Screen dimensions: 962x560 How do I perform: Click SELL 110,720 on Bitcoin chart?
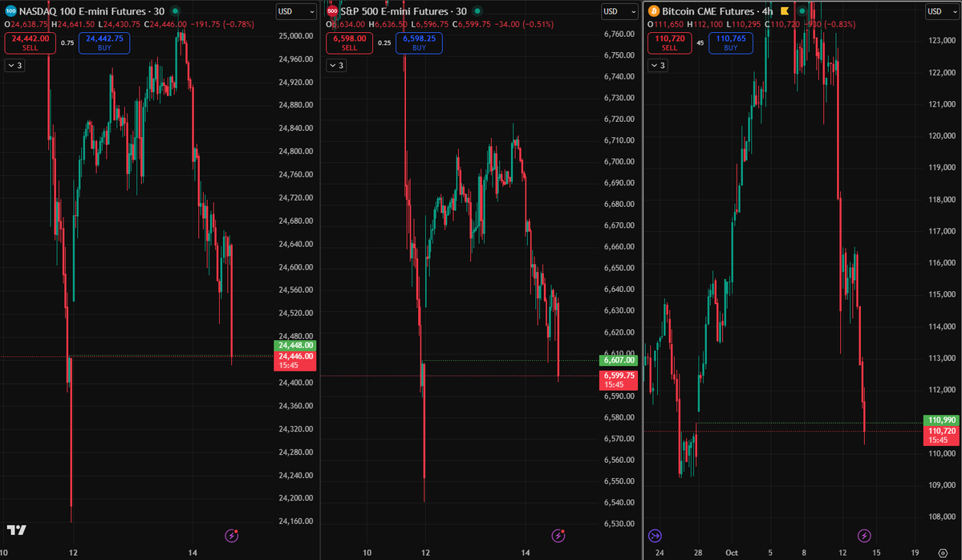point(669,43)
